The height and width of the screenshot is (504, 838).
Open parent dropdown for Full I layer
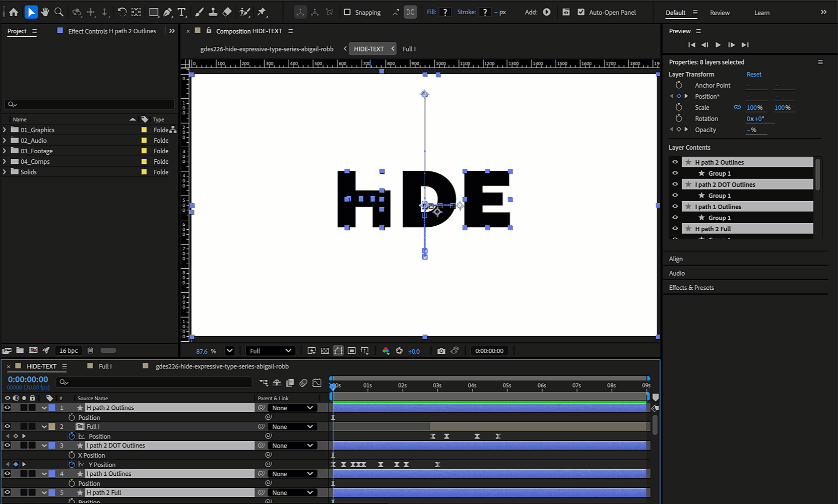[292, 427]
